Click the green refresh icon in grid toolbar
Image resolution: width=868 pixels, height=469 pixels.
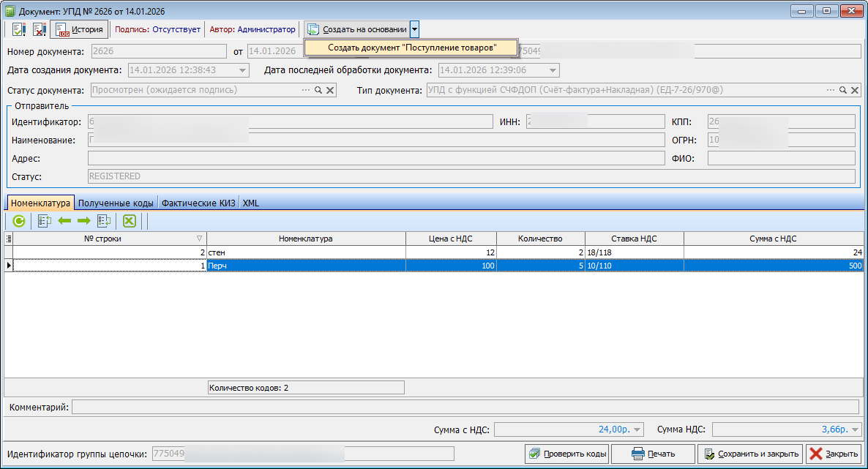pyautogui.click(x=19, y=220)
